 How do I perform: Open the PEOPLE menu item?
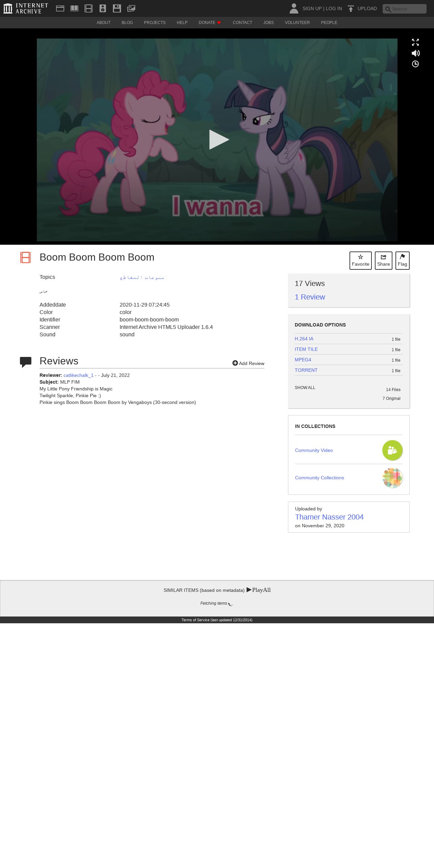(329, 23)
